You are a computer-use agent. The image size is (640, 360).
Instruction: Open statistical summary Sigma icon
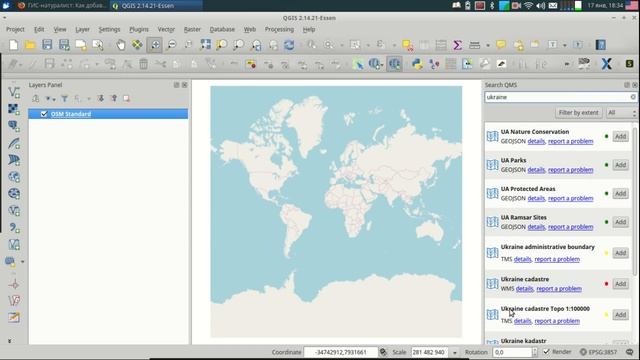pyautogui.click(x=458, y=45)
